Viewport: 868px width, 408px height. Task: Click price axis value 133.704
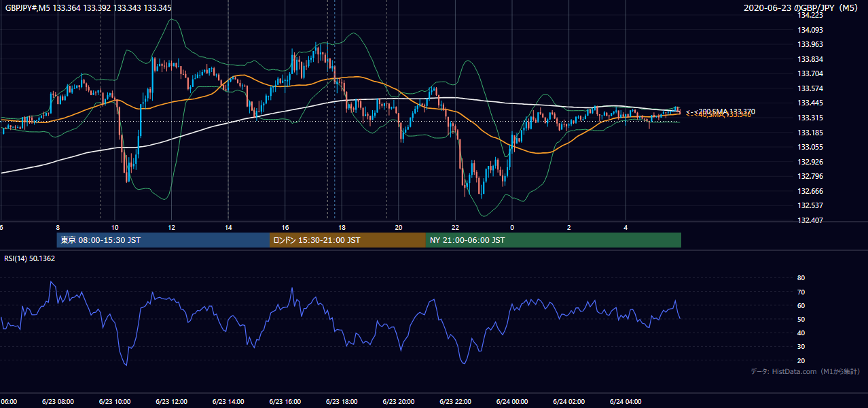[x=811, y=73]
